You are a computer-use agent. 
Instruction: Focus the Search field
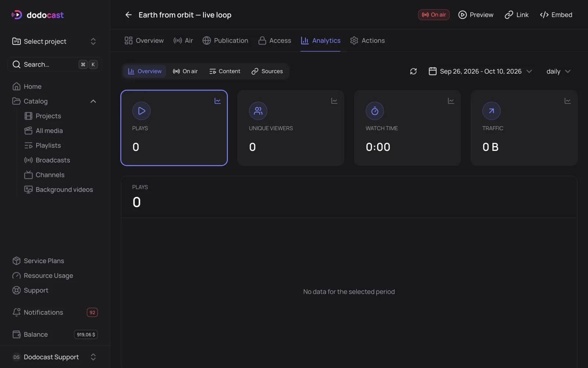[x=55, y=64]
